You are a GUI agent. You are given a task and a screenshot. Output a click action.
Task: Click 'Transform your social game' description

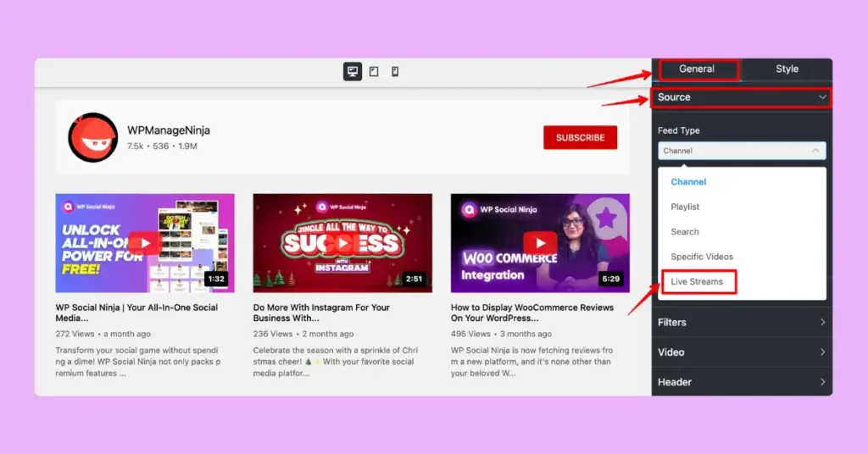click(138, 362)
